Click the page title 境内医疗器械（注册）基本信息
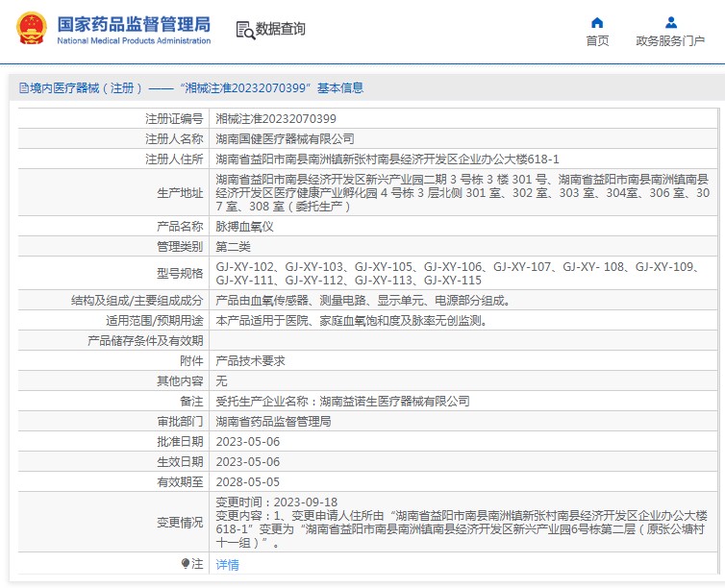This screenshot has height=588, width=725. 196,87
